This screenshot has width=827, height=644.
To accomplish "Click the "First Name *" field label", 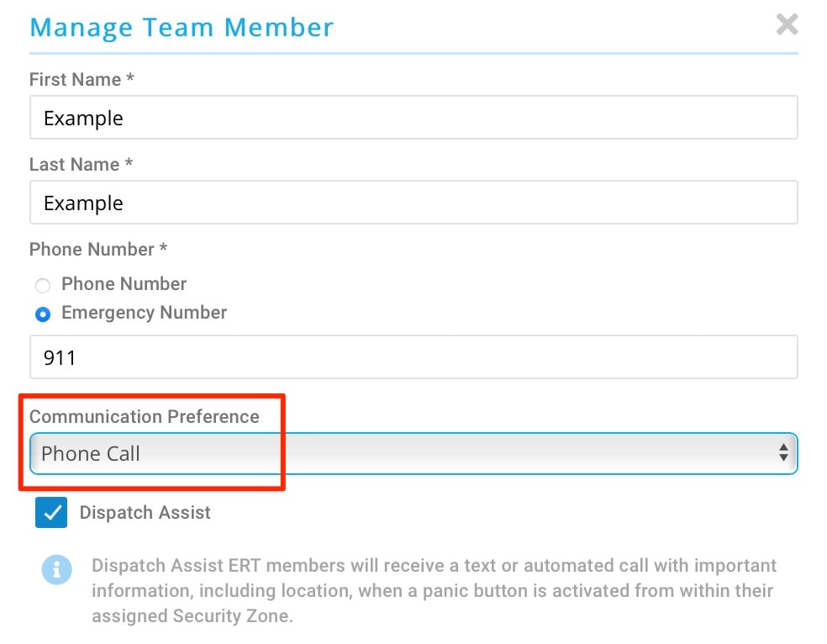I will 82,80.
